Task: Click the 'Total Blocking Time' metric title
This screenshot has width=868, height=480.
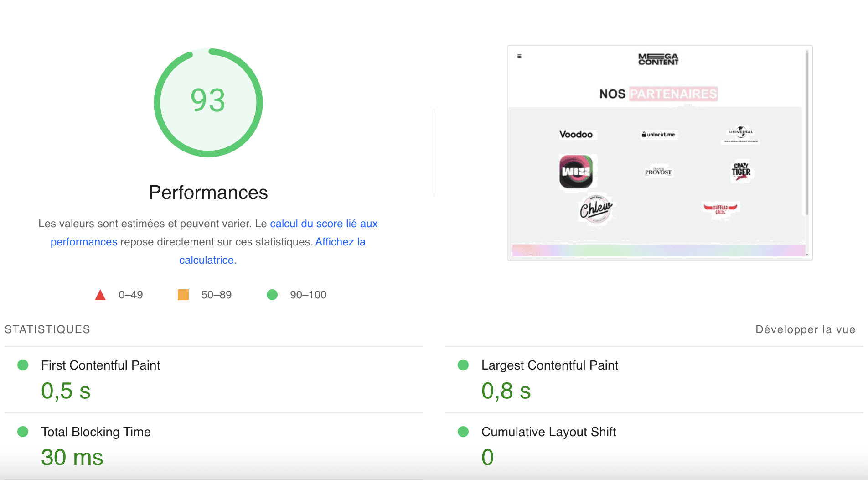Action: click(x=96, y=432)
